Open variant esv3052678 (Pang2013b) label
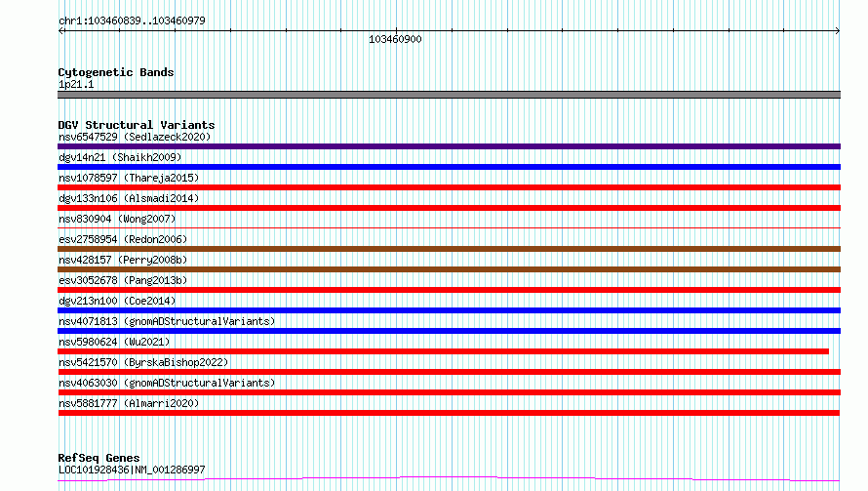 tap(123, 280)
